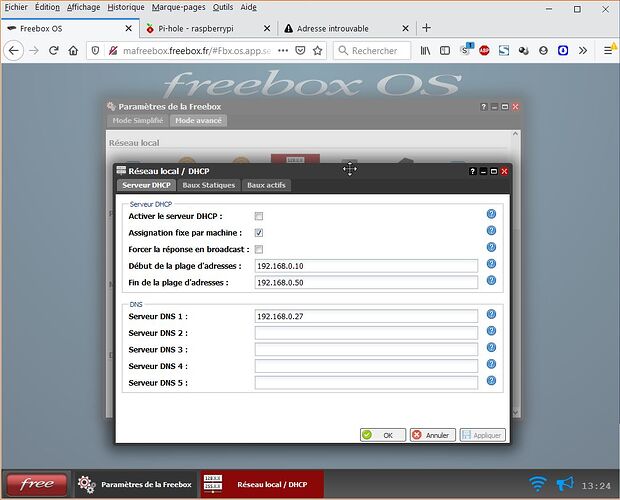Image resolution: width=620 pixels, height=500 pixels.
Task: Reload the current page
Action: click(54, 51)
